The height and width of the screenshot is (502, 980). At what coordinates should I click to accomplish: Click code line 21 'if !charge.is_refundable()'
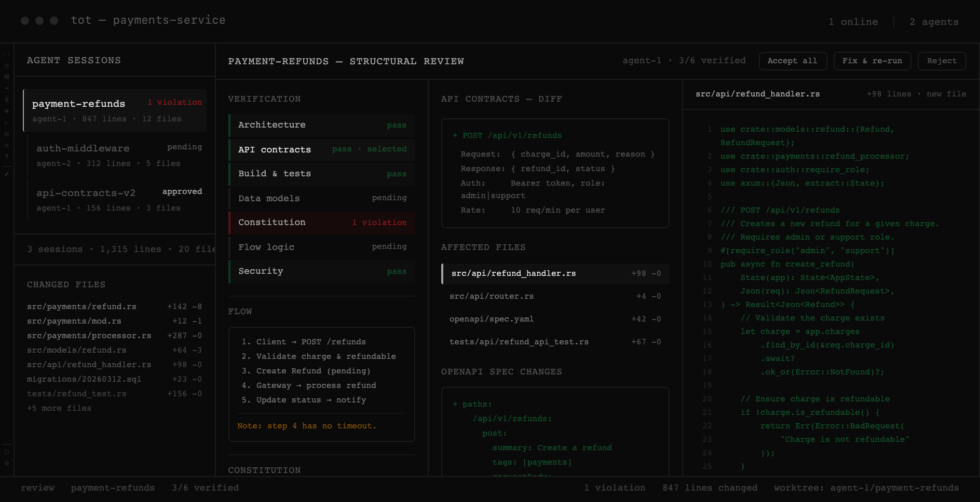pos(810,412)
